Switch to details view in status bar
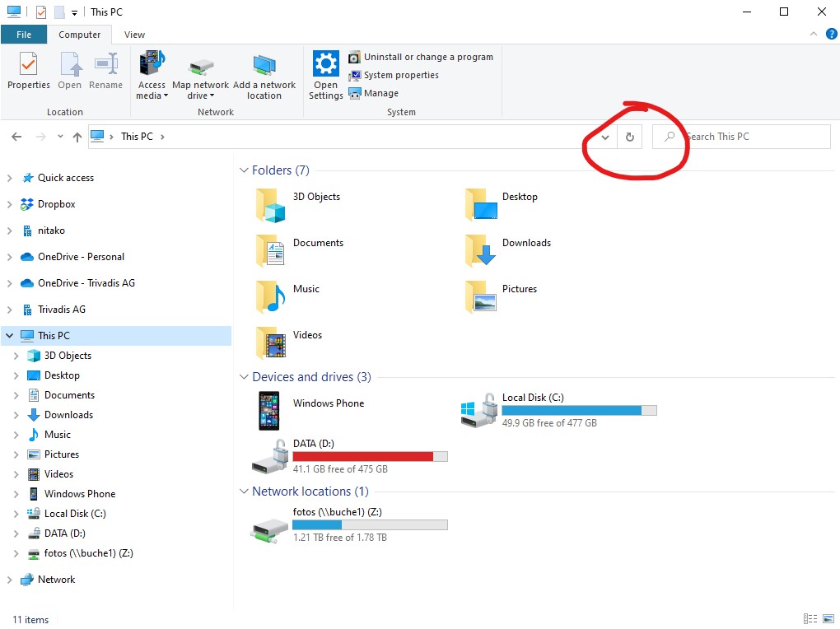This screenshot has height=629, width=840. (810, 619)
